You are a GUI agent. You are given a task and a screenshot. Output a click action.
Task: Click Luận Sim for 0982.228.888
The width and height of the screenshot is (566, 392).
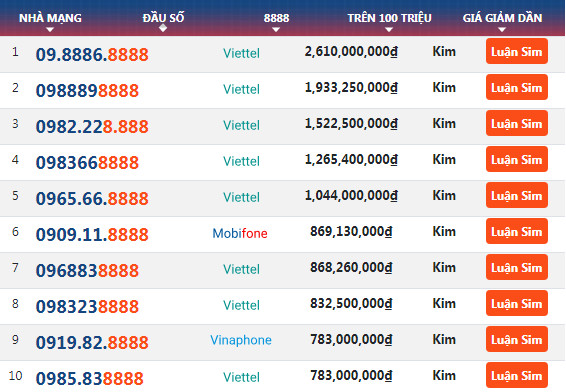[517, 123]
